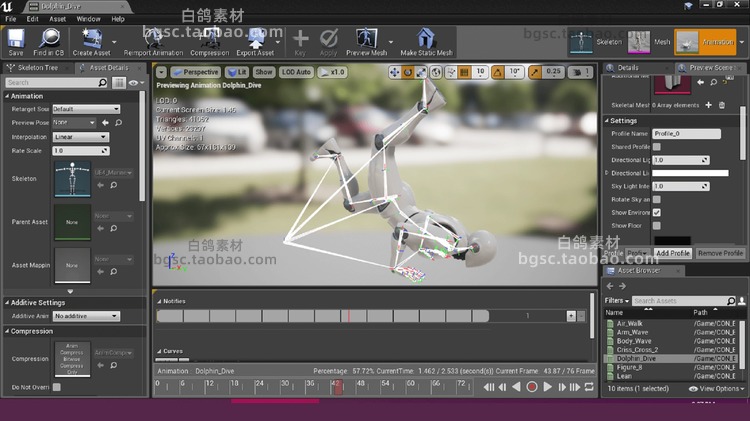Click record button in playback controls
The height and width of the screenshot is (421, 750).
[531, 387]
